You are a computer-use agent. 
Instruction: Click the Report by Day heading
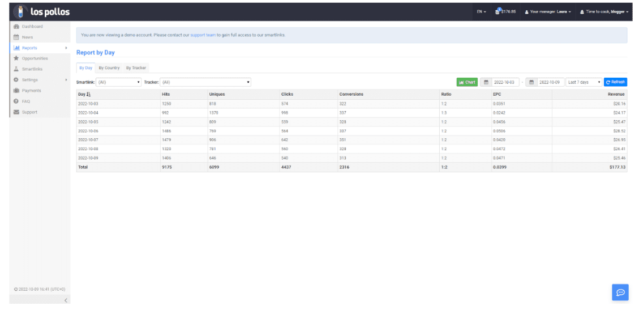pos(95,53)
